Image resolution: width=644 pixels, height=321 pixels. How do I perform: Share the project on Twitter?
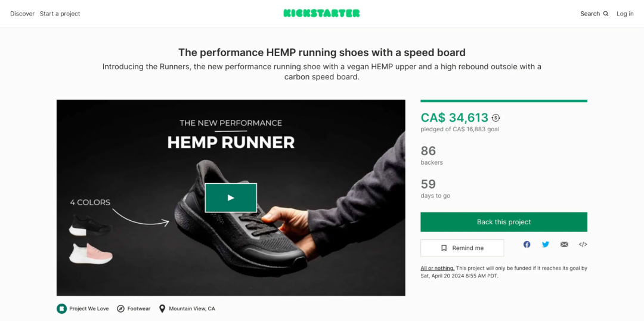point(546,244)
